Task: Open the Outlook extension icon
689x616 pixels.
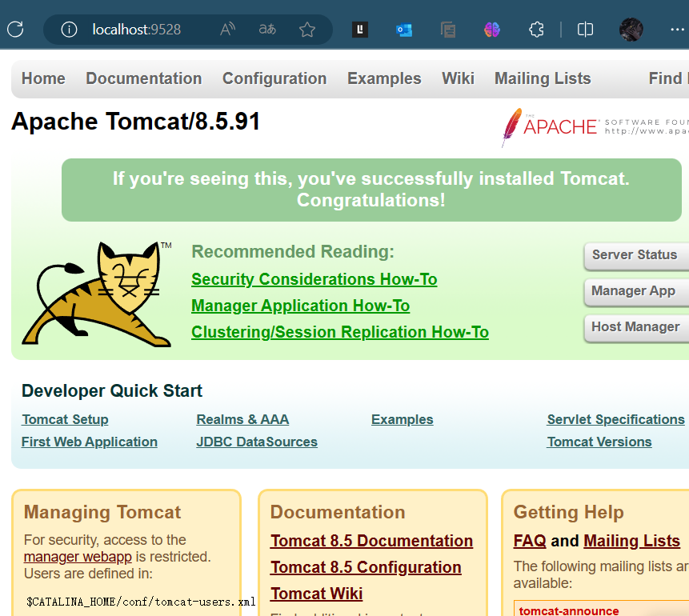Action: pyautogui.click(x=404, y=30)
